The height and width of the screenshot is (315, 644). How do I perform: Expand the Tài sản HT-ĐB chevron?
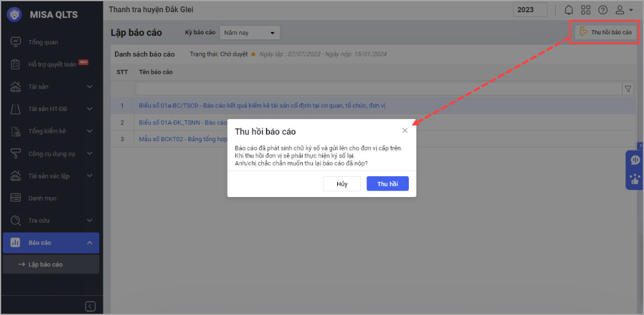coord(90,109)
